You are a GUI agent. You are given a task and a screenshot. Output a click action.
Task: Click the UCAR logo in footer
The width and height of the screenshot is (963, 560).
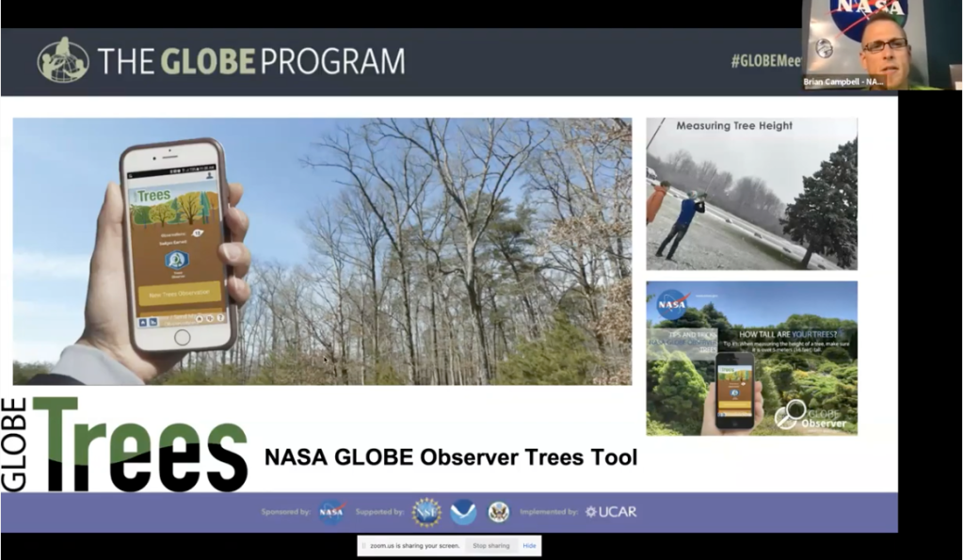(x=610, y=512)
